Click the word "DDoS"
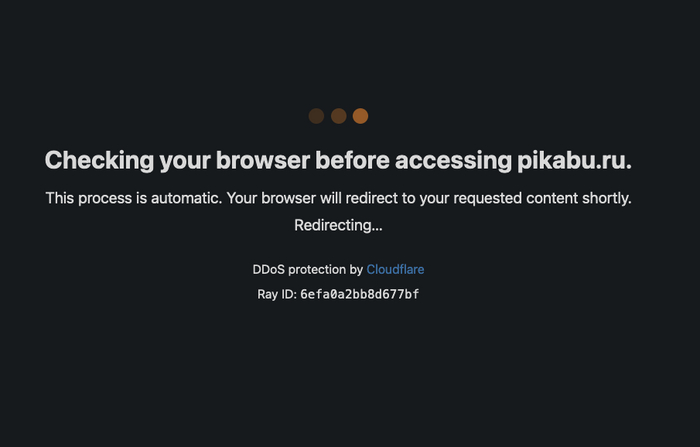 (x=270, y=270)
